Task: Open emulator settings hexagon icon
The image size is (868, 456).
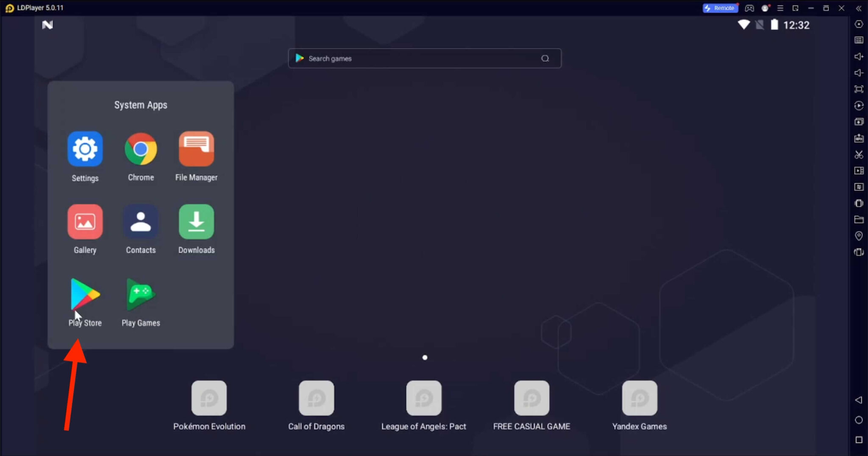Action: click(859, 24)
